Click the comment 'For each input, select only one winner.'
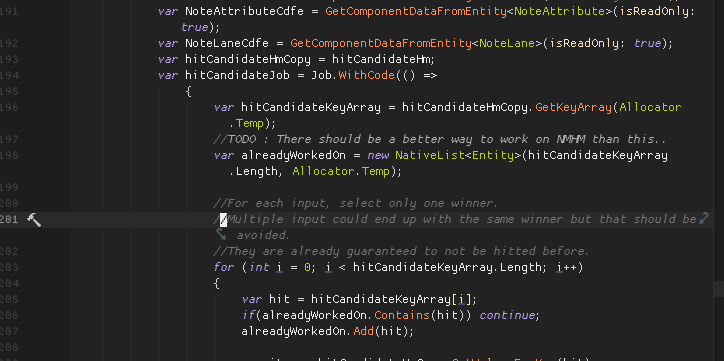The image size is (724, 361). [x=356, y=204]
